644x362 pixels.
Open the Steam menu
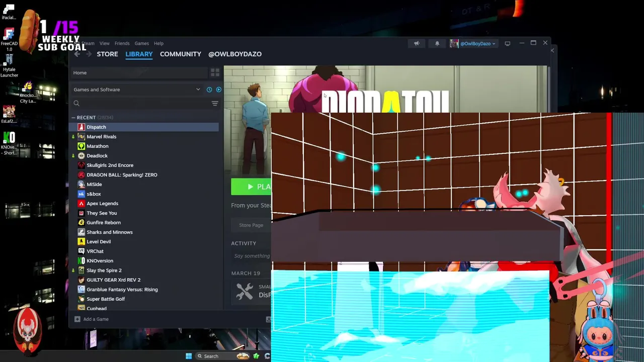pyautogui.click(x=89, y=43)
